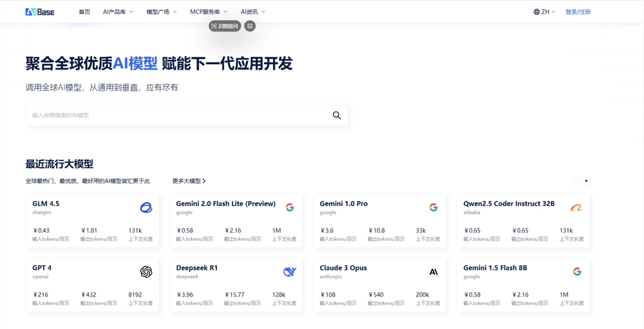Click ¥432 output price on GPT 4
Screen dimensions: 644x329
coord(89,294)
